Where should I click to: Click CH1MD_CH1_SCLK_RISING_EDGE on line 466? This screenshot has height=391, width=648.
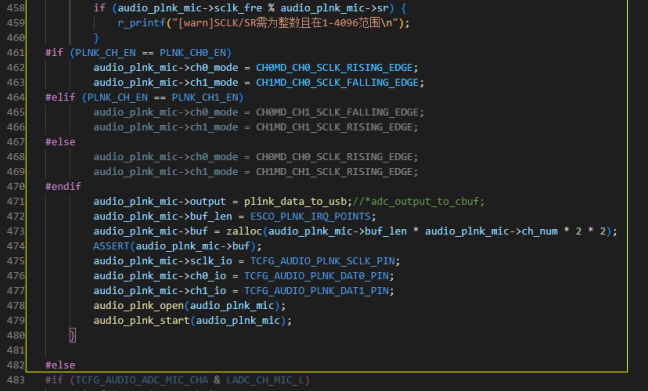[334, 127]
